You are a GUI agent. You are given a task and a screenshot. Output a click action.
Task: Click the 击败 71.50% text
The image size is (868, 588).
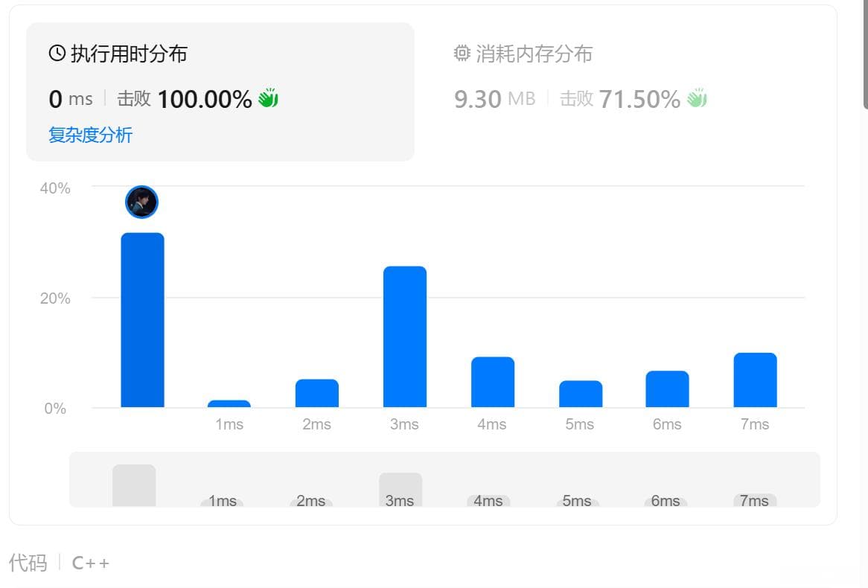point(620,99)
